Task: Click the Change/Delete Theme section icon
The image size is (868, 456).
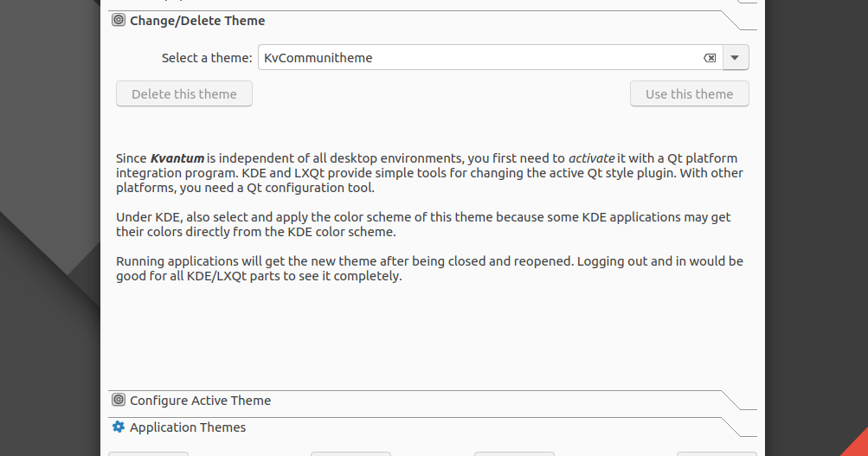Action: pyautogui.click(x=119, y=21)
